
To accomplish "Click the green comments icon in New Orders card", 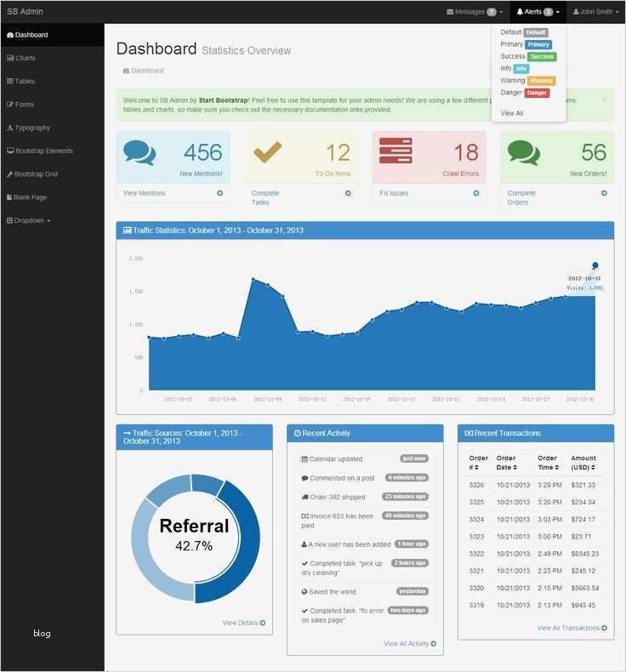I will coord(523,152).
